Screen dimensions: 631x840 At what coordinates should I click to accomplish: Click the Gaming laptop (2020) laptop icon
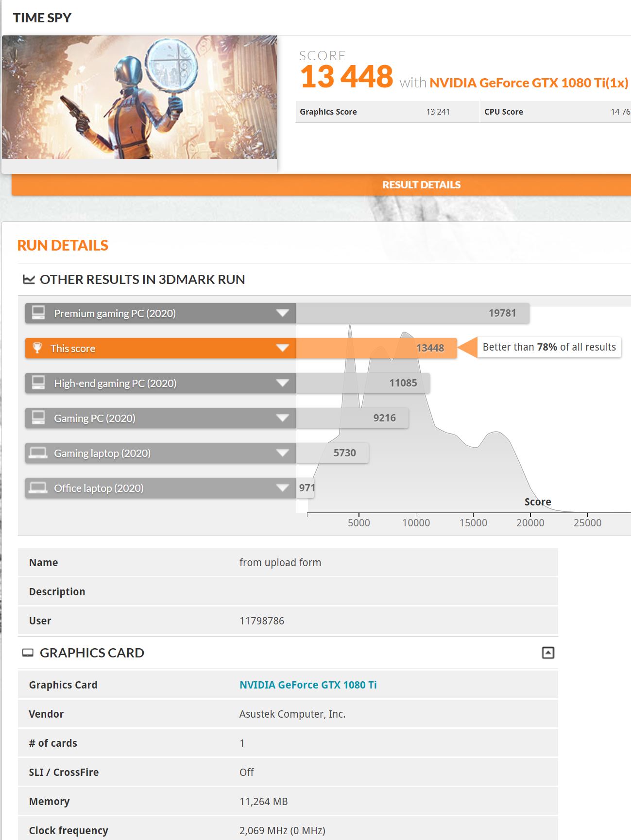(x=38, y=453)
